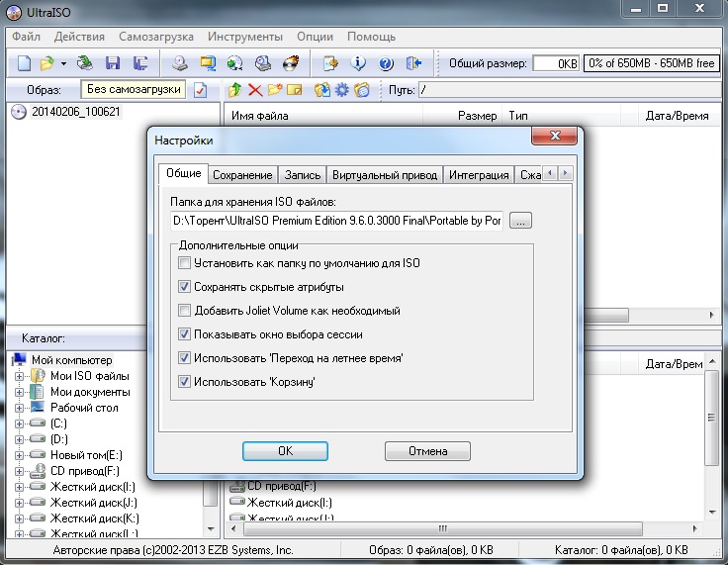Expand the 'Новый том(E:)' node
This screenshot has height=565, width=728.
coord(19,455)
